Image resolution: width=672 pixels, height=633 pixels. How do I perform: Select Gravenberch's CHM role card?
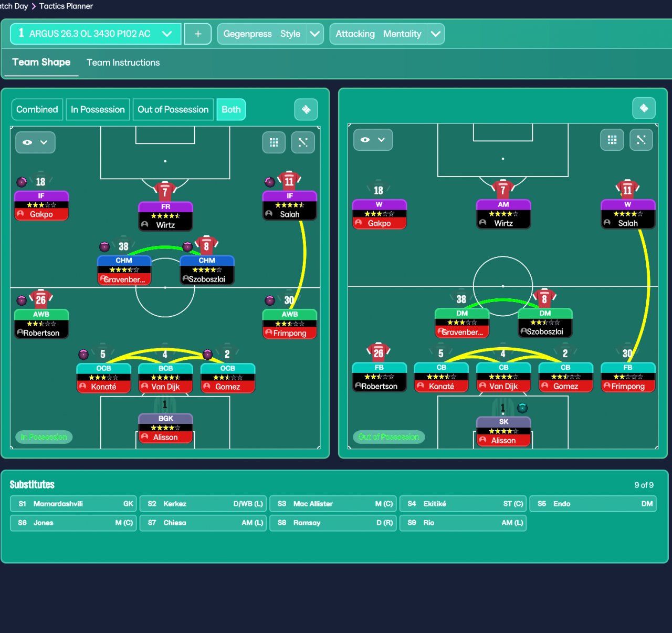coord(124,270)
